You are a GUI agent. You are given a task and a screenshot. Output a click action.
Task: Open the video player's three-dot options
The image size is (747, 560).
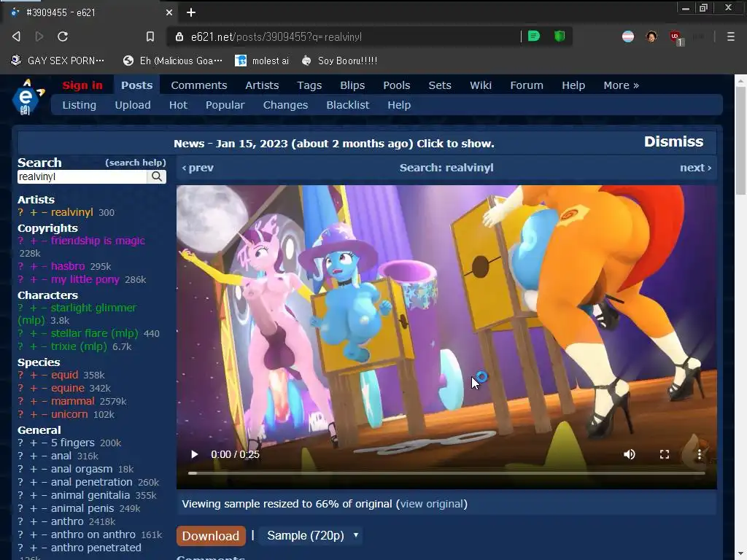[699, 454]
